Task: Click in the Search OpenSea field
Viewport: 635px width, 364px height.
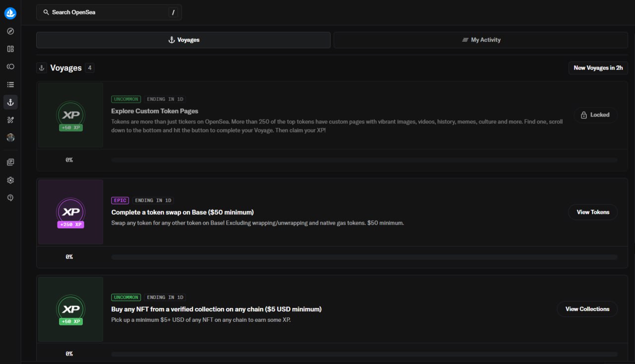Action: tap(109, 12)
